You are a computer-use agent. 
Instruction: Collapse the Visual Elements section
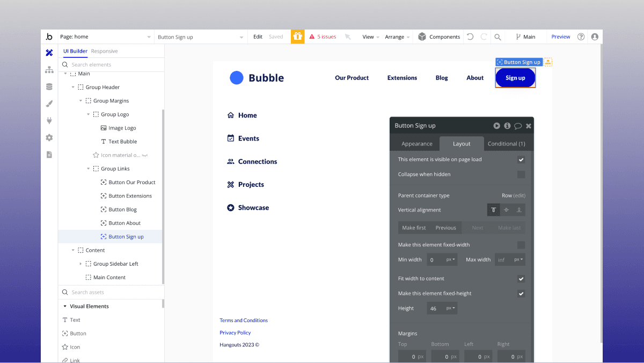[65, 307]
